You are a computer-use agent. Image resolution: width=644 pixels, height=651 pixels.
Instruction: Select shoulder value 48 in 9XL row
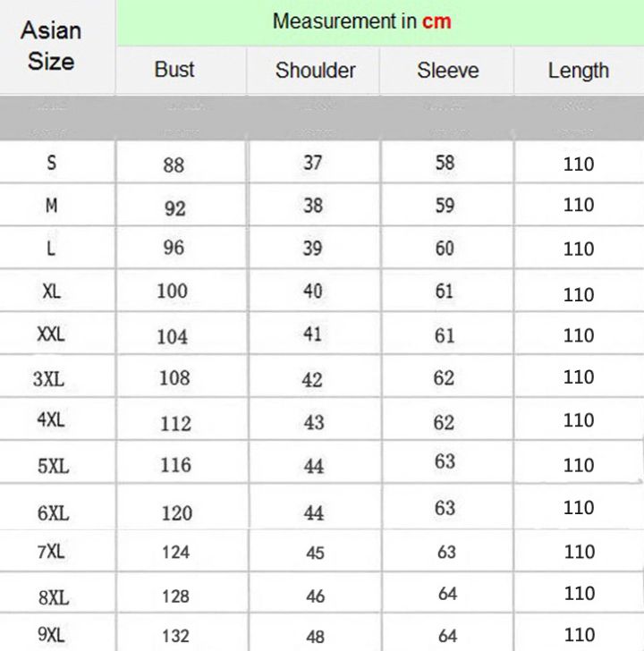[315, 636]
